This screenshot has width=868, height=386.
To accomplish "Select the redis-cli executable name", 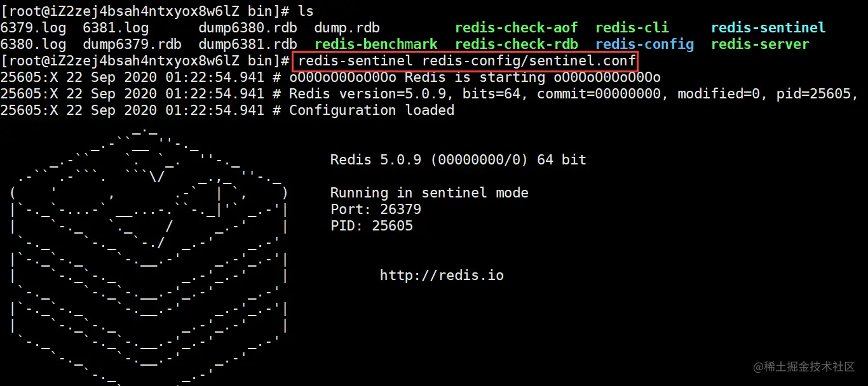I will click(632, 28).
